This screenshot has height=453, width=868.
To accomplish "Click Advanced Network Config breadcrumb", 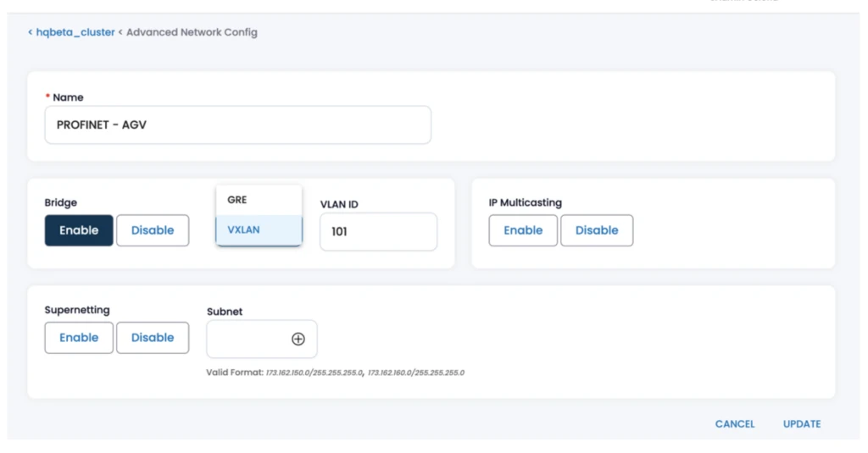I will tap(192, 32).
